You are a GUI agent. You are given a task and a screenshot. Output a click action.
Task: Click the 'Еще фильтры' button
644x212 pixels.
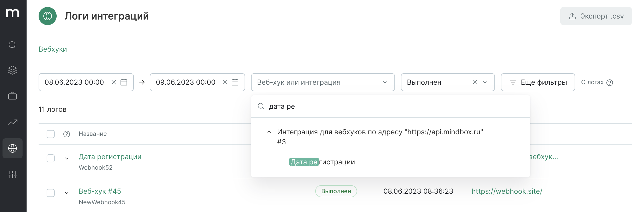click(x=538, y=82)
